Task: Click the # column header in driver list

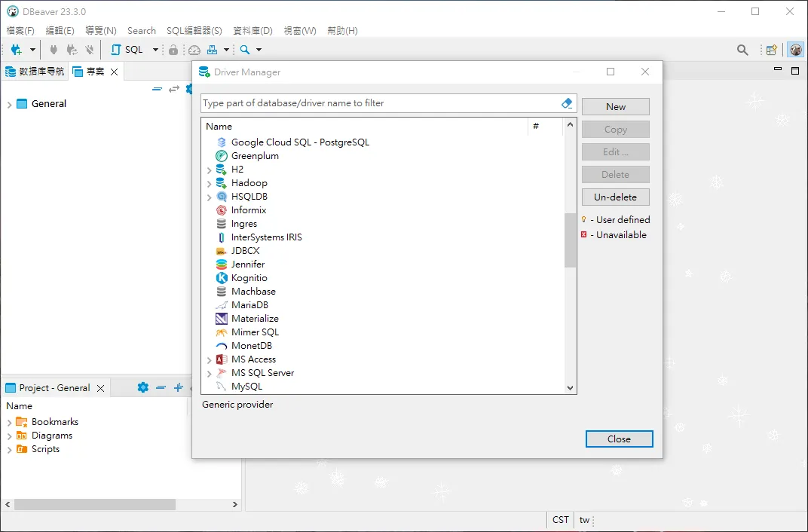Action: pos(545,126)
